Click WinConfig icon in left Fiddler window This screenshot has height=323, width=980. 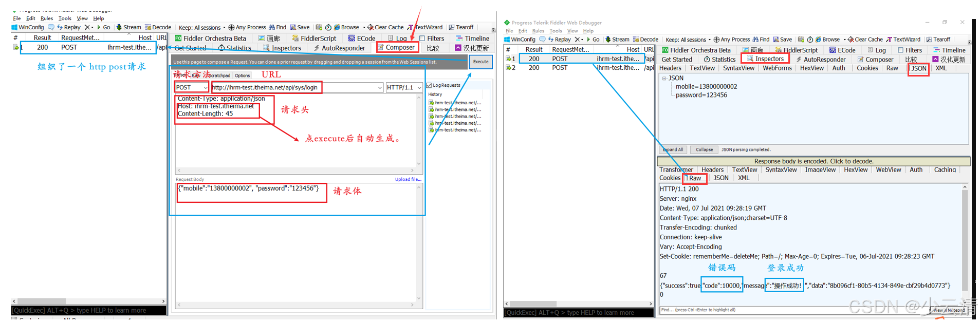14,27
